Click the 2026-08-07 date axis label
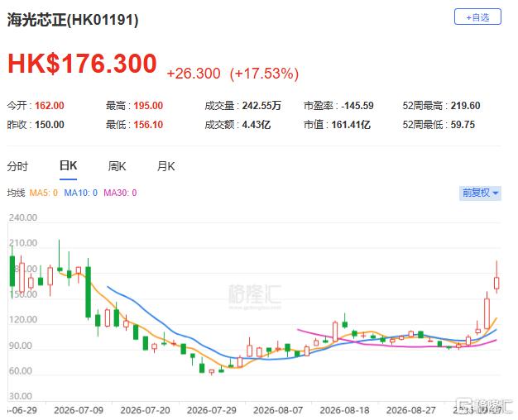518x420 pixels. click(278, 410)
